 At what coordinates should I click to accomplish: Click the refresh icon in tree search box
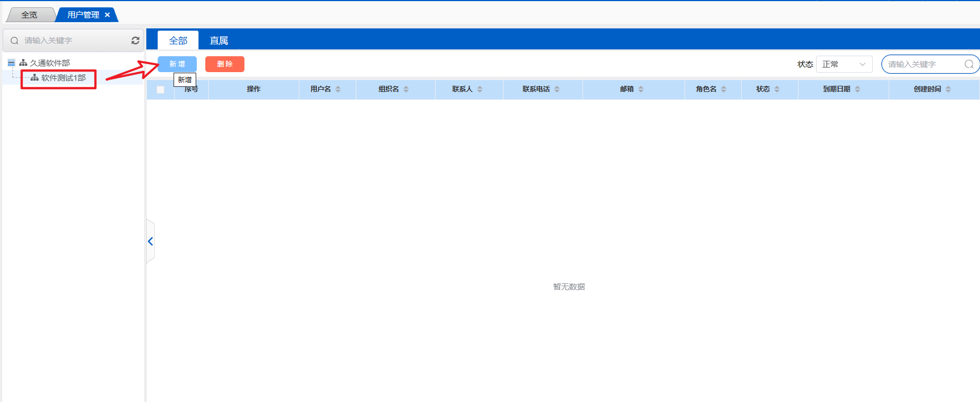tap(136, 40)
